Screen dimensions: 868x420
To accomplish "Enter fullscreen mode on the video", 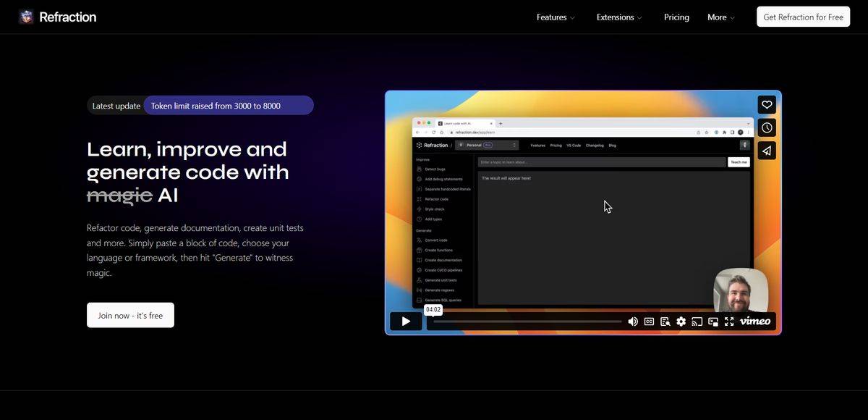I will (x=729, y=322).
